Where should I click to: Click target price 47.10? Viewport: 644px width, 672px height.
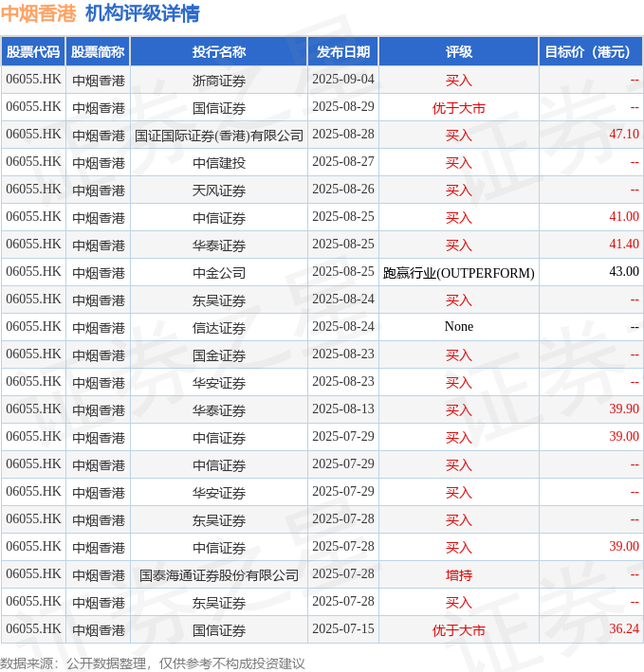(x=624, y=135)
